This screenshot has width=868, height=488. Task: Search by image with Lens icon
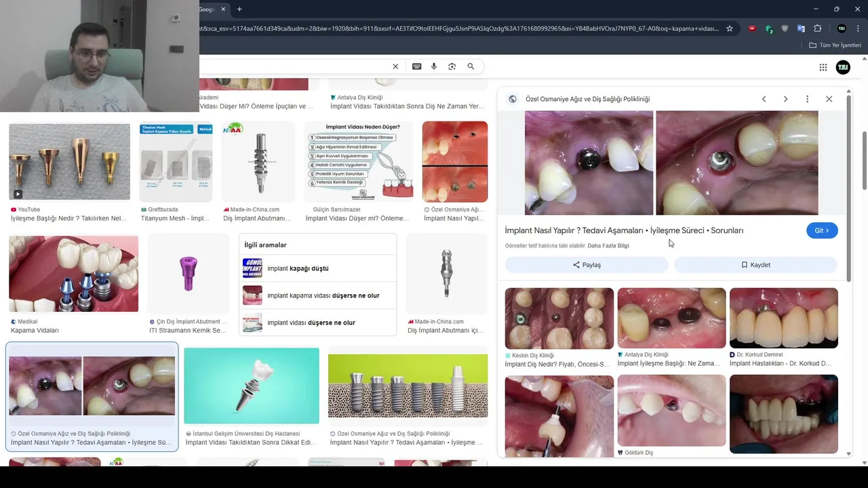tap(452, 66)
